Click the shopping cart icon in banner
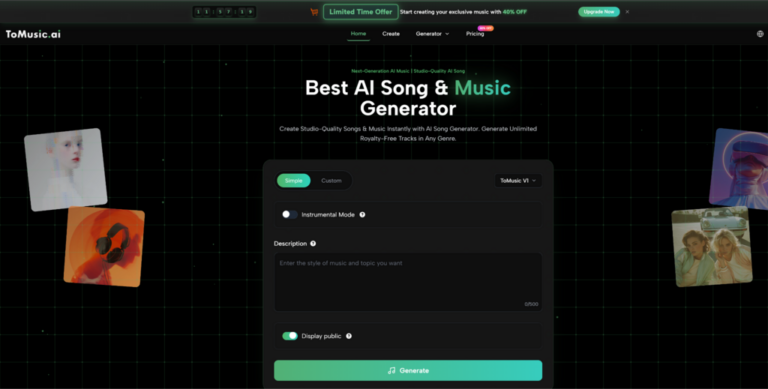Image resolution: width=768 pixels, height=389 pixels. click(x=314, y=12)
